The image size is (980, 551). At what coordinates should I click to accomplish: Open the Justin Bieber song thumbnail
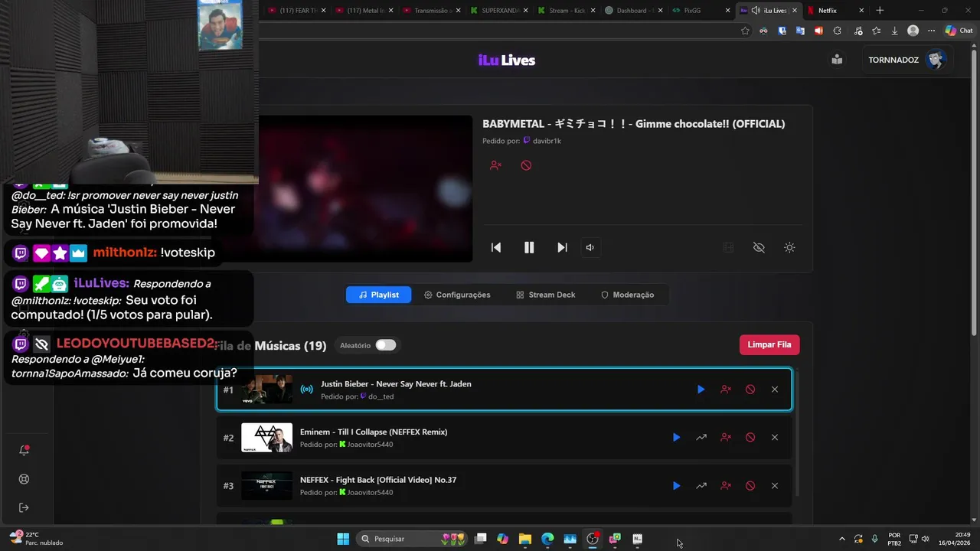click(267, 390)
